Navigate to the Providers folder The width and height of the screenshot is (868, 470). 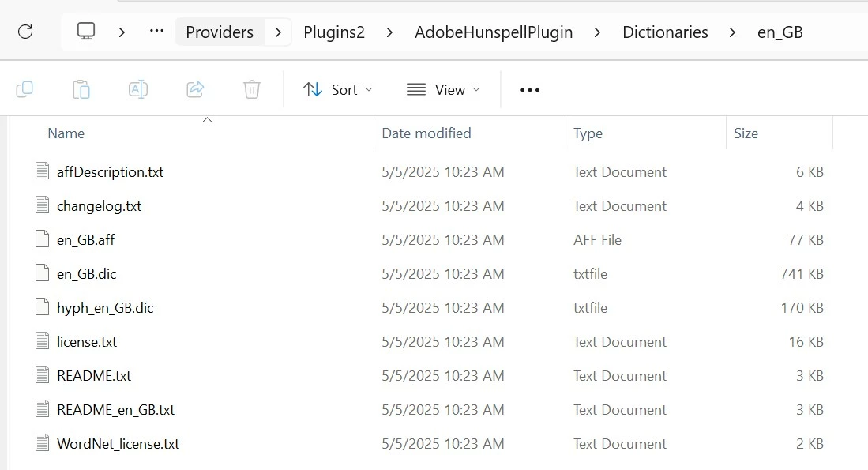pyautogui.click(x=220, y=32)
